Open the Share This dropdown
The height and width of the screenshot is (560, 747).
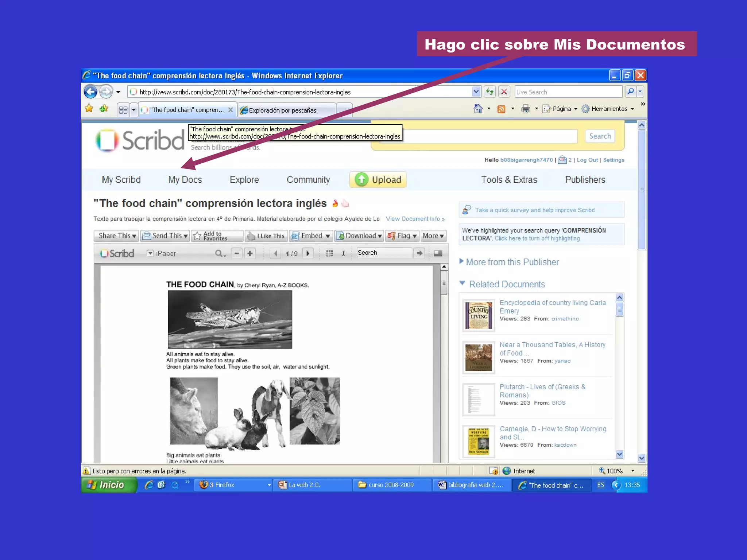pyautogui.click(x=116, y=236)
